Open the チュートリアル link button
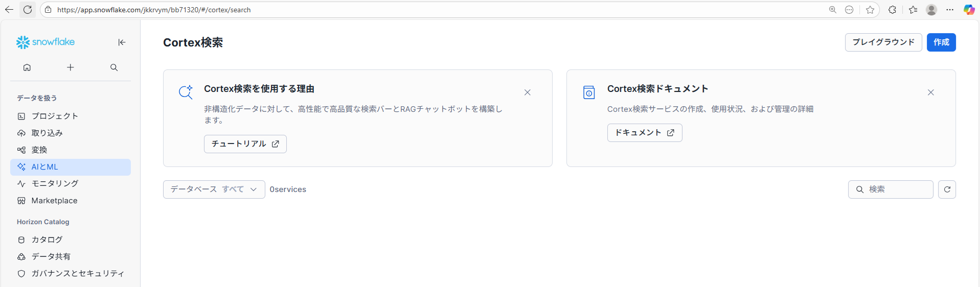 coord(245,144)
